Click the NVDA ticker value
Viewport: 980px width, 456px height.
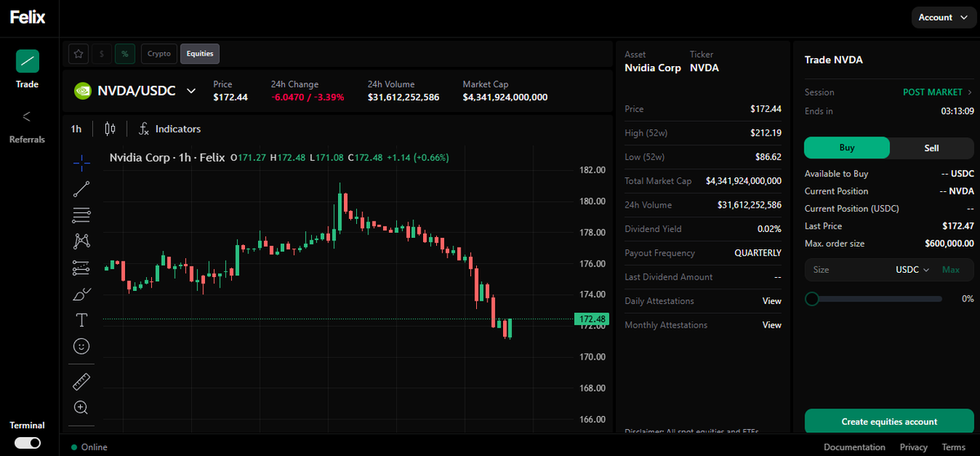click(705, 68)
